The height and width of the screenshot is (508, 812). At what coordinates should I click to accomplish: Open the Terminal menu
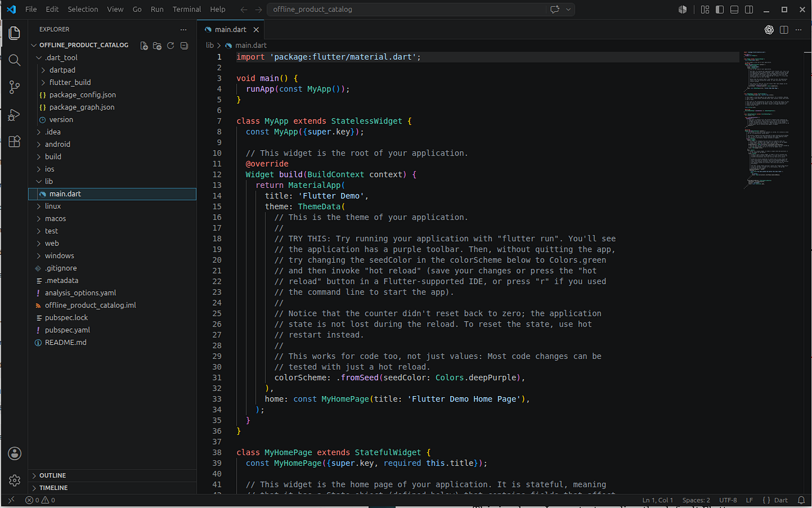pos(187,9)
